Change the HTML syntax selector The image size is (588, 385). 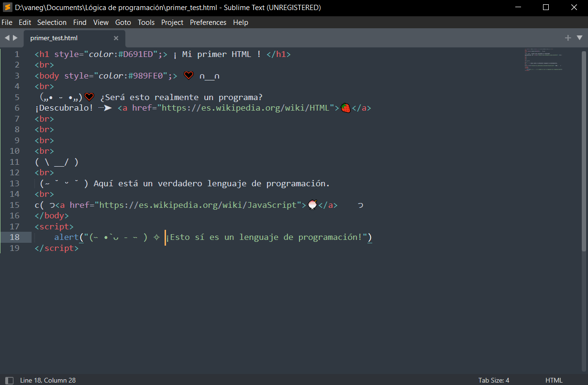tap(554, 380)
